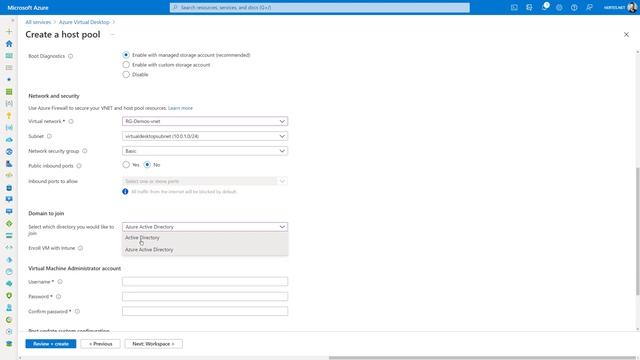Show info tooltip for Virtual network
Viewport: 640px width, 360px height.
(71, 121)
